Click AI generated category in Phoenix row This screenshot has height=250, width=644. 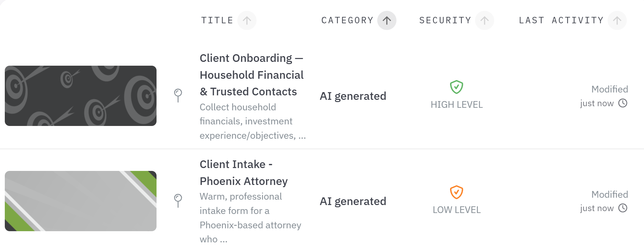pyautogui.click(x=353, y=201)
